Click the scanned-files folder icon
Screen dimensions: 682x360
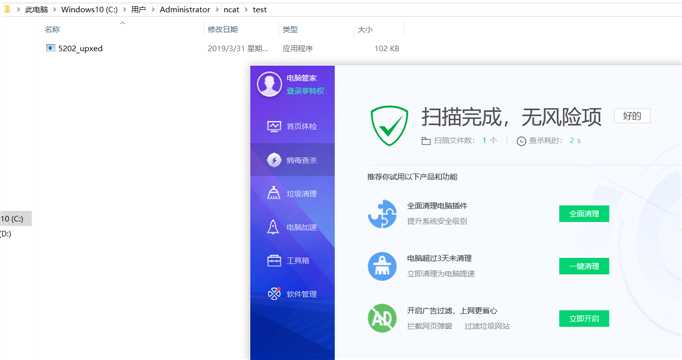tap(426, 140)
